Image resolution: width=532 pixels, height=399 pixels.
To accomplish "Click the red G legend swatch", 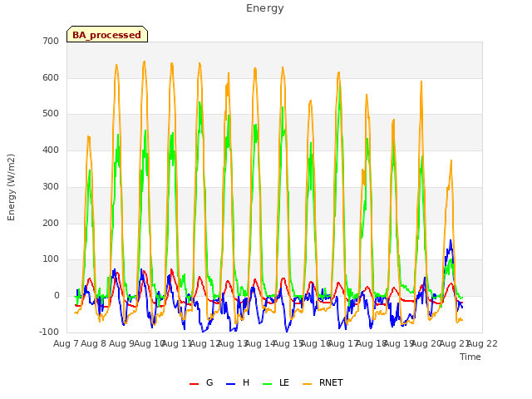I will [x=194, y=383].
